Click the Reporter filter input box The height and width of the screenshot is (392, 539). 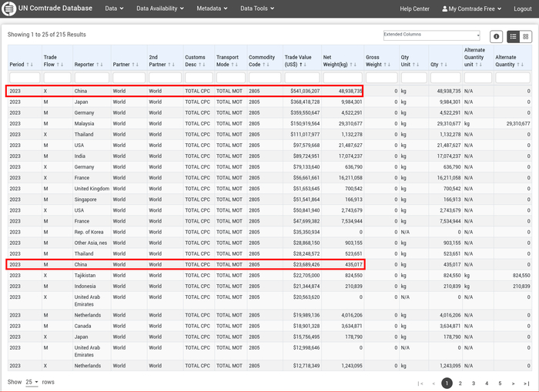[x=92, y=78]
